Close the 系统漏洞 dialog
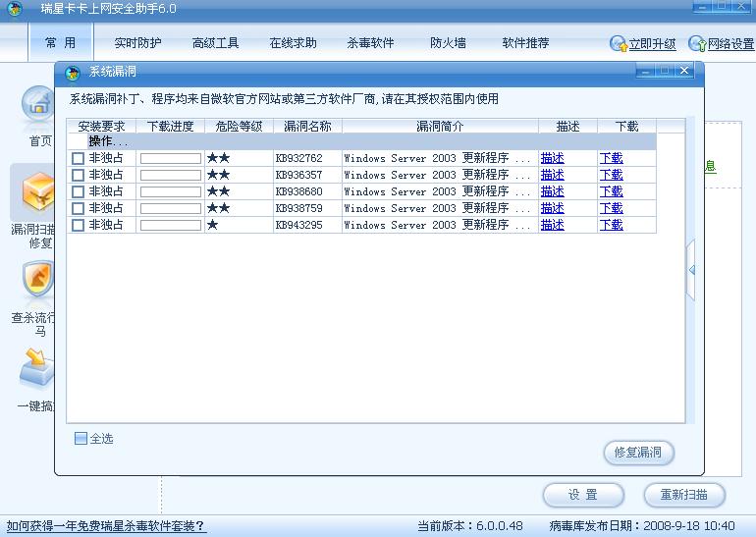The image size is (756, 537). pos(684,71)
